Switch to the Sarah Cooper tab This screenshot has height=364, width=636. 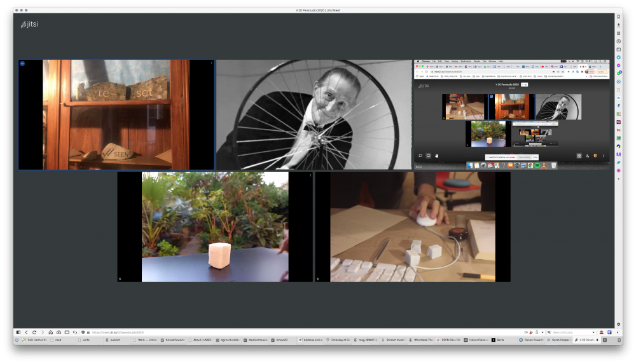553,340
